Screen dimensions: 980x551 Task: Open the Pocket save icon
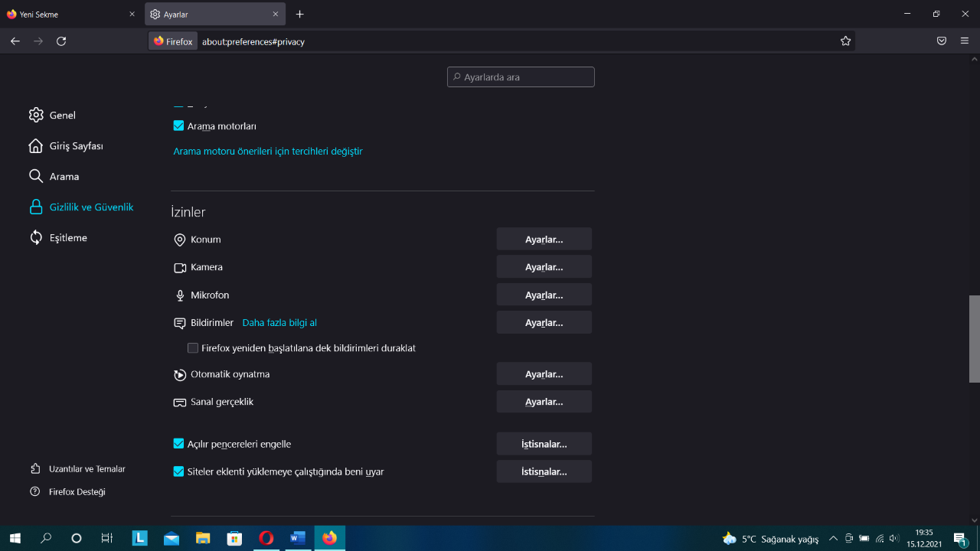point(942,41)
